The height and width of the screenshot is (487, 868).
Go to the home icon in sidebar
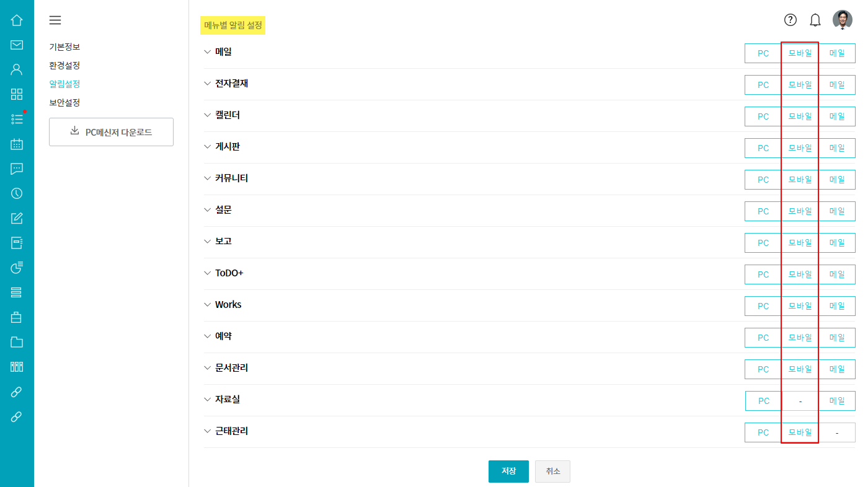tap(17, 20)
